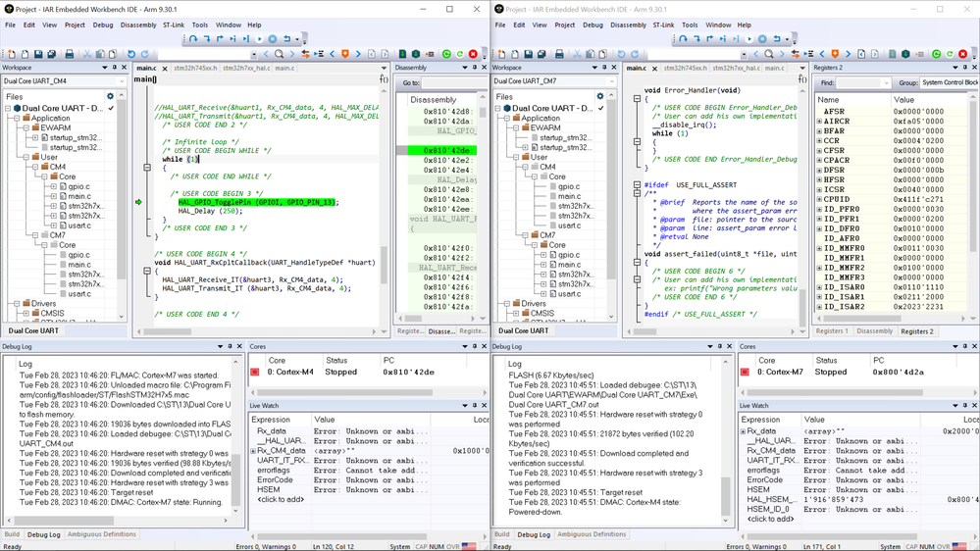Click Reset icon in CM7 window debug toolbar

777,39
